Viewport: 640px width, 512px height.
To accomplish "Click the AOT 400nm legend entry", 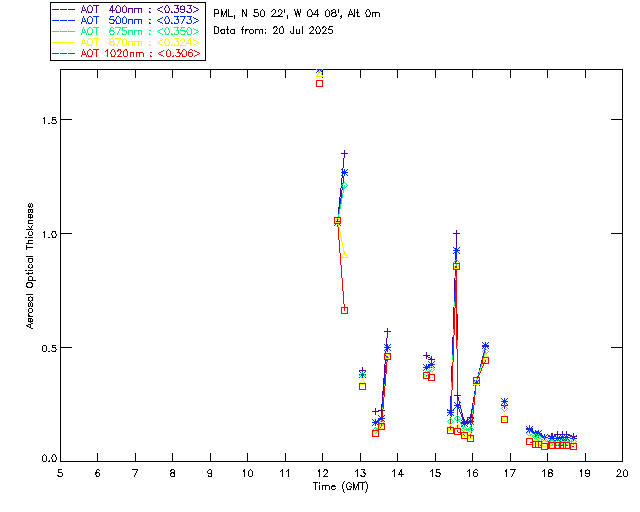I will [126, 8].
